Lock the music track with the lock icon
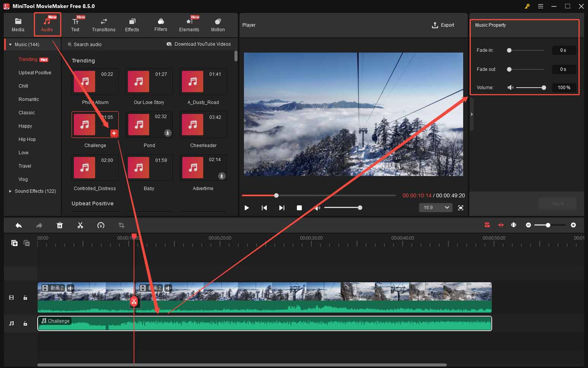This screenshot has height=368, width=588. coord(25,323)
